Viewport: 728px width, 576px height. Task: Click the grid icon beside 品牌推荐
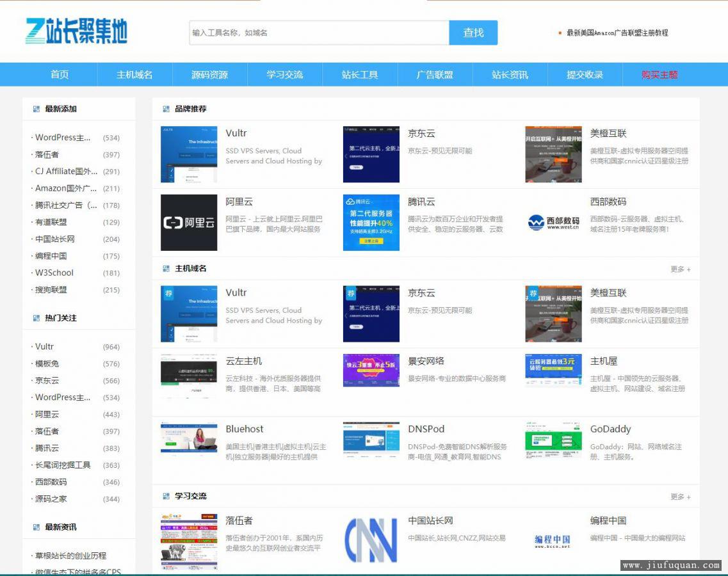click(x=166, y=109)
